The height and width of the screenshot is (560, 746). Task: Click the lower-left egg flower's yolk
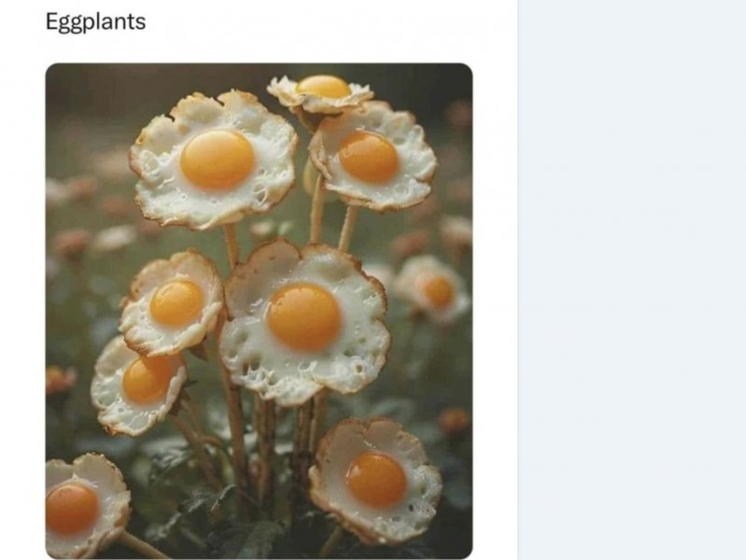coord(148,380)
